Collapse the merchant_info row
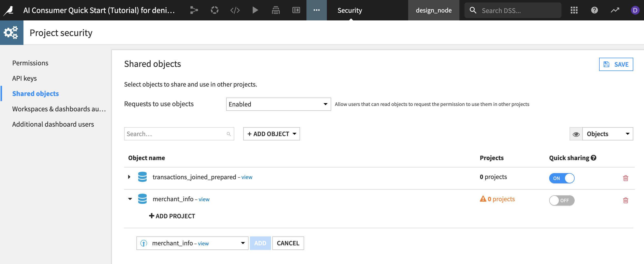Image resolution: width=644 pixels, height=264 pixels. tap(130, 199)
